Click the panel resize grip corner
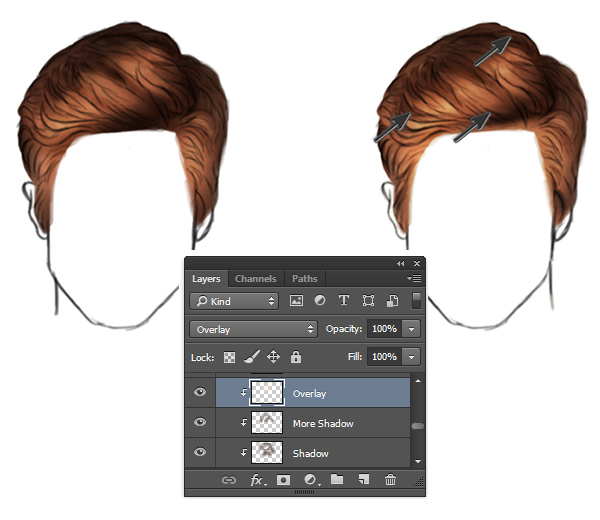Screen dimensions: 600x520 click(x=419, y=483)
